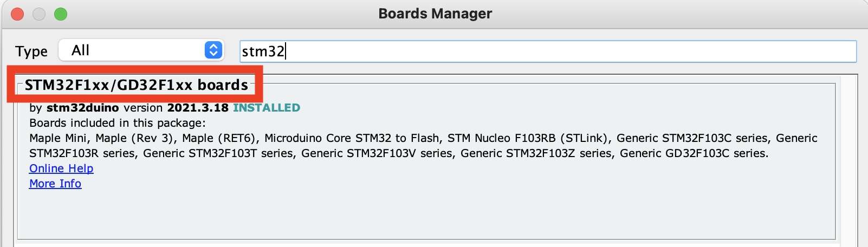Click the blue up-down arrows of Type selector

[x=213, y=50]
